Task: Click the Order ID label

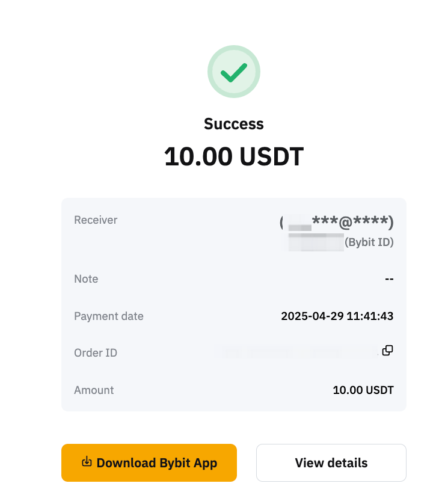Action: tap(96, 353)
